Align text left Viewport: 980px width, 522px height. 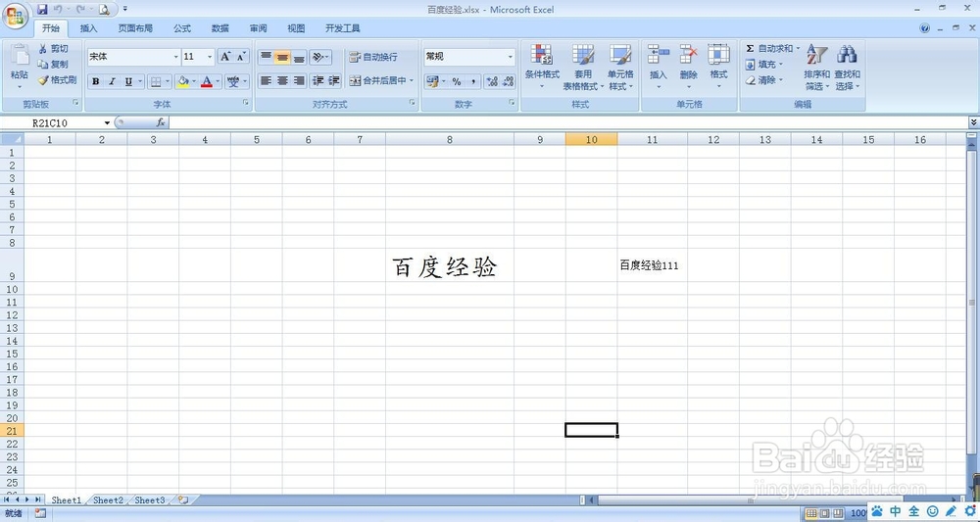(266, 80)
